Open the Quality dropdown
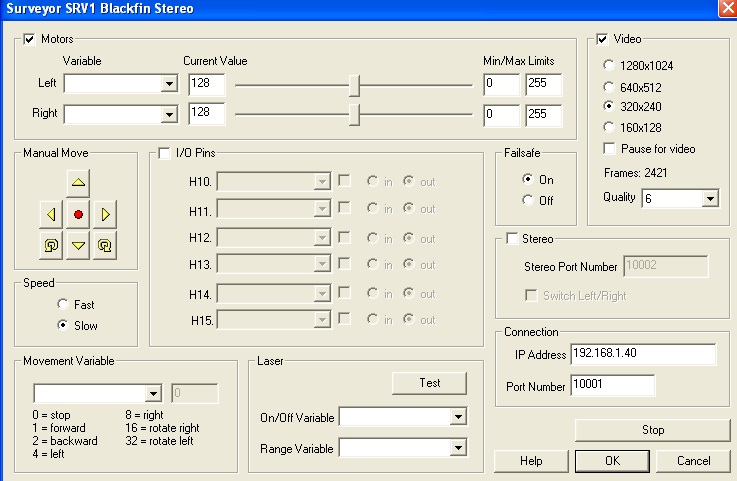Image resolution: width=737 pixels, height=481 pixels. pos(709,199)
